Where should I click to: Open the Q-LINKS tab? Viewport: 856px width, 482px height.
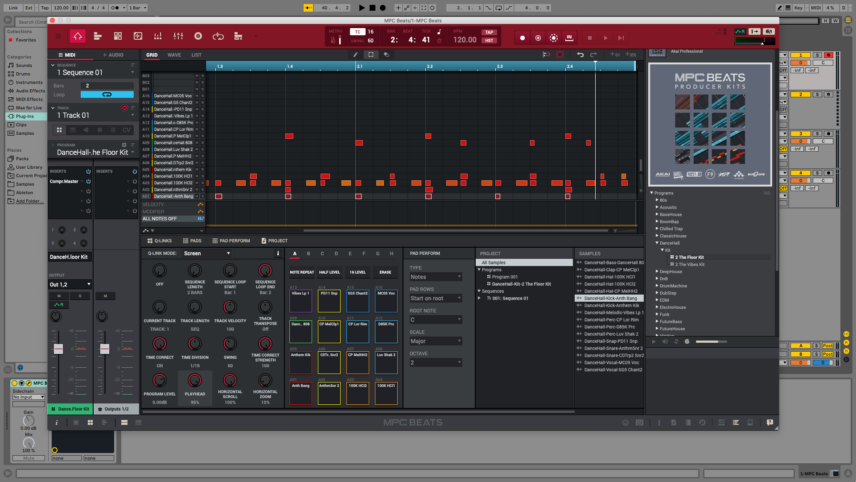[x=159, y=241]
